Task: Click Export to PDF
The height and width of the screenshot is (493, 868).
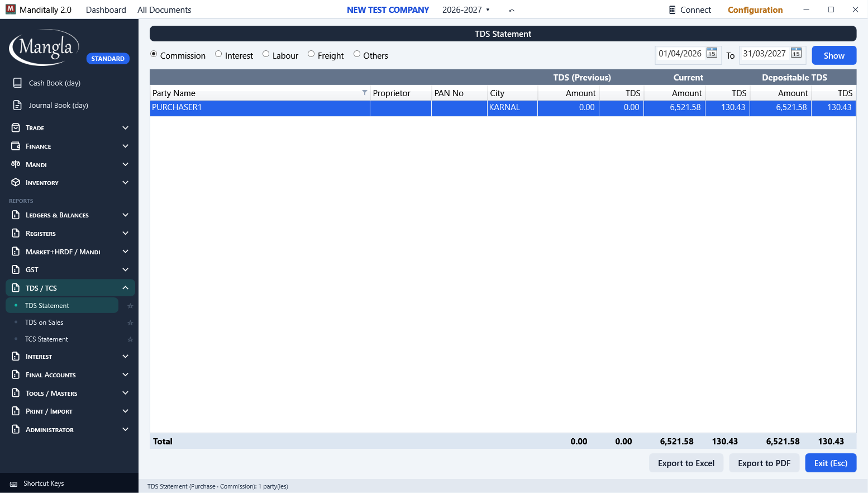Action: 764,463
